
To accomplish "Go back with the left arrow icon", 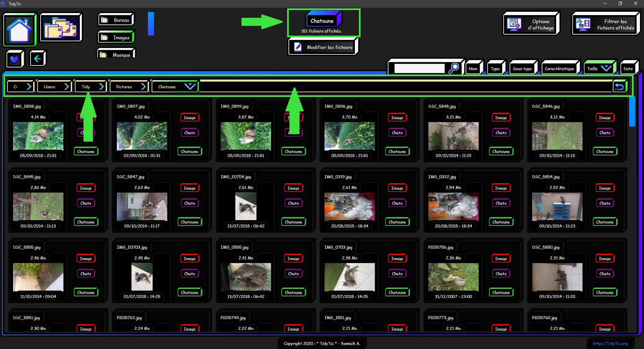I will click(37, 59).
